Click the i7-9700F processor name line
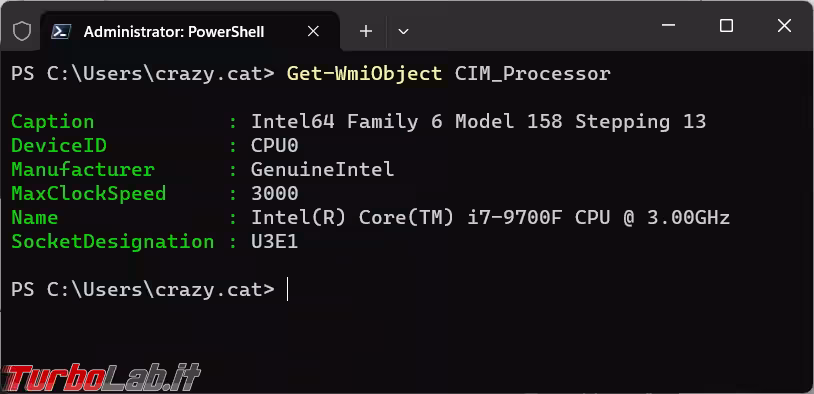The image size is (814, 394). [490, 218]
